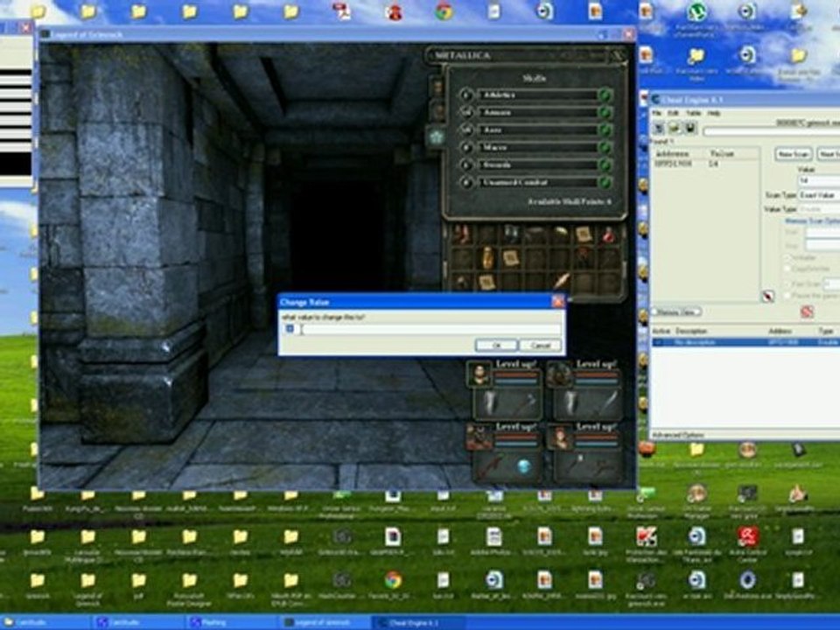This screenshot has height=630, width=840.
Task: Toggle the Writable checkbox in Cheat Engine
Action: (788, 257)
